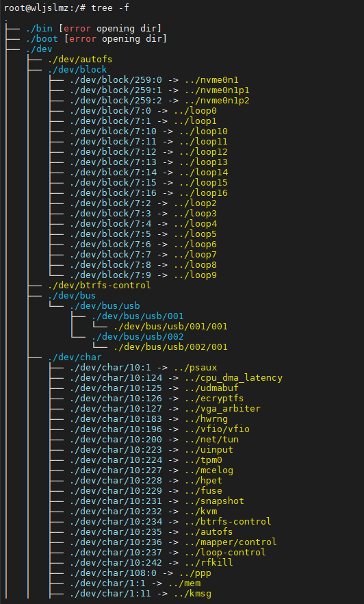Select the ./dev/block directory line

[77, 70]
